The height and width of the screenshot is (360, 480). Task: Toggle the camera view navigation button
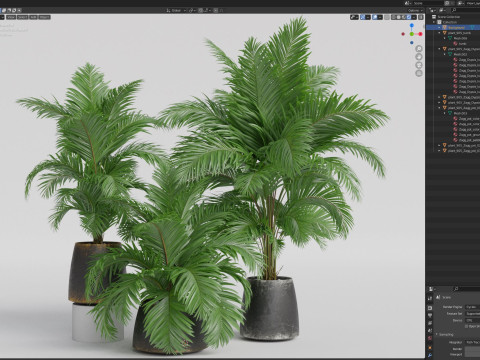pyautogui.click(x=419, y=65)
